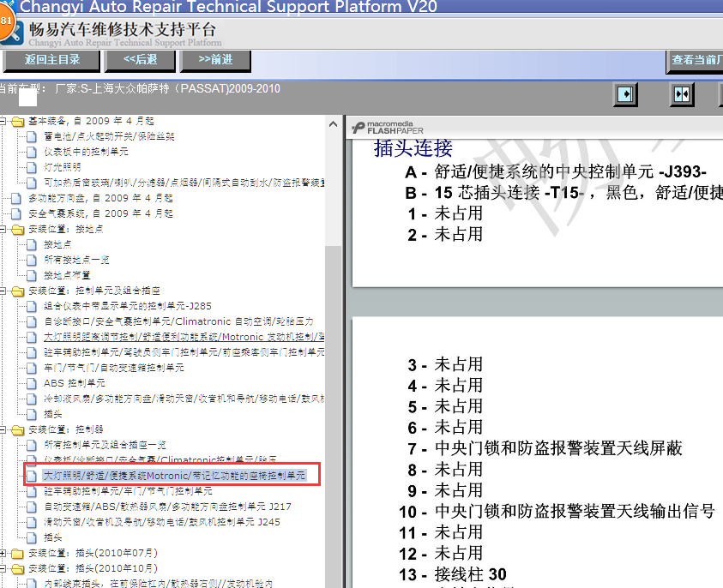723x588 pixels.
Task: Click document icon beside 接地点布置
Action: pos(32,275)
